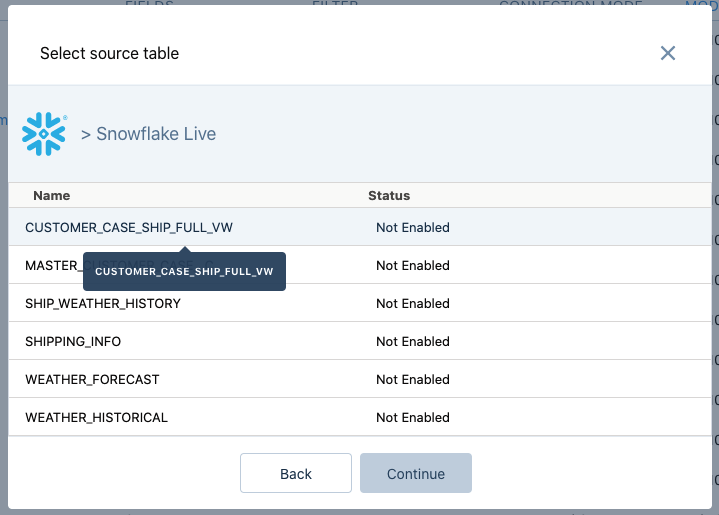Click the breadcrumb arrow before Snowflake Live
719x515 pixels.
[x=86, y=134]
